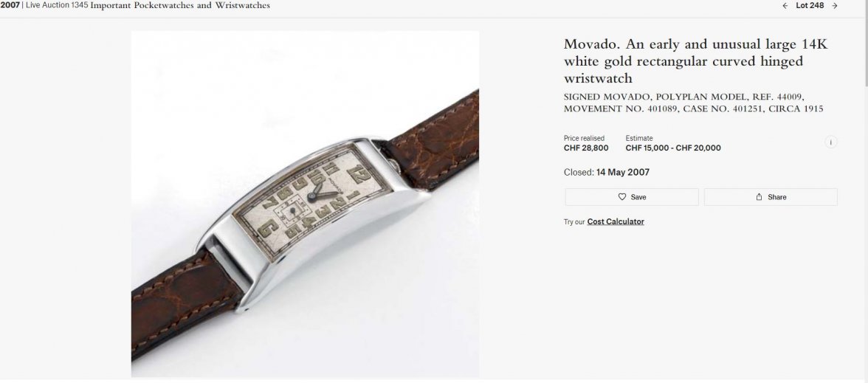Viewport: 868px width, 383px height.
Task: Click the heart icon to save lot
Action: click(622, 197)
